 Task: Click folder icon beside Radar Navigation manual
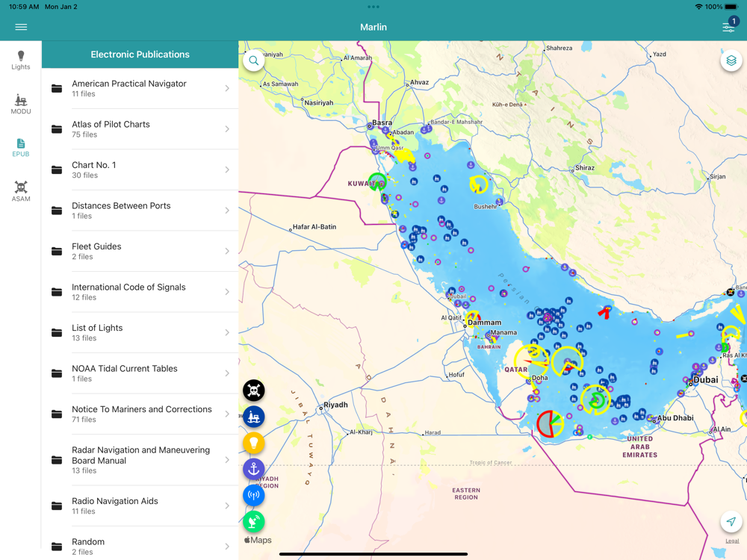57,460
